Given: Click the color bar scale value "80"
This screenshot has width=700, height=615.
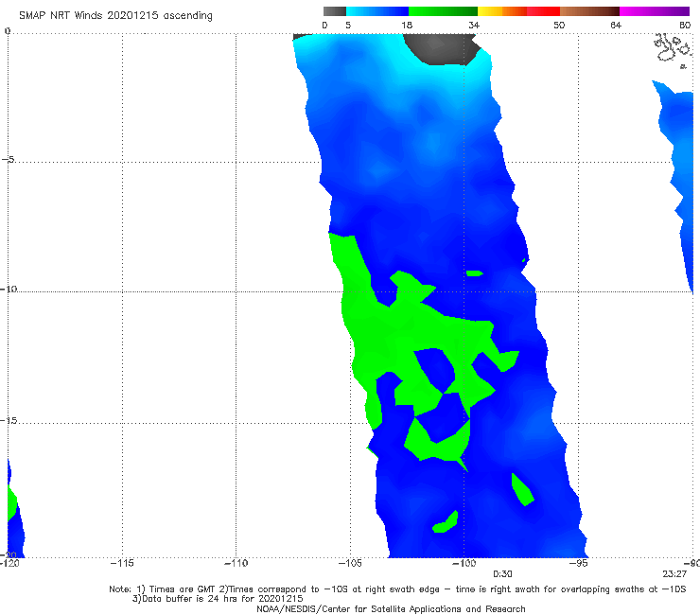Looking at the screenshot, I should [x=685, y=25].
